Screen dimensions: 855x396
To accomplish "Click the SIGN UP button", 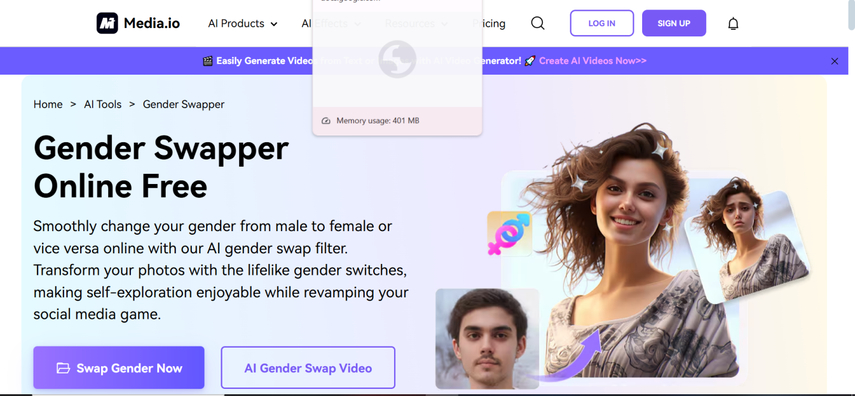I will click(674, 23).
